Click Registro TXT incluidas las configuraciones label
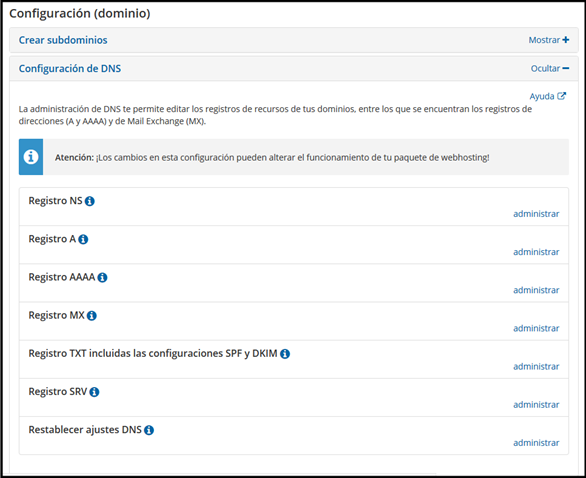Screen dimensions: 586x478 [x=153, y=354]
